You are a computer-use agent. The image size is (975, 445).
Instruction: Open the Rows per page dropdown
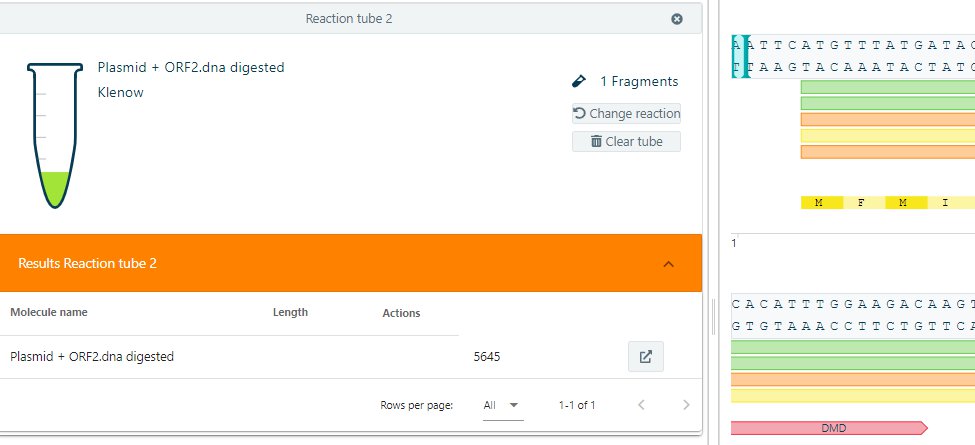[503, 405]
